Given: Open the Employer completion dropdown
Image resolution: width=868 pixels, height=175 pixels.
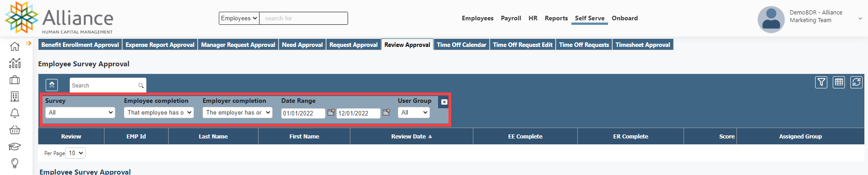Looking at the screenshot, I should [x=237, y=112].
